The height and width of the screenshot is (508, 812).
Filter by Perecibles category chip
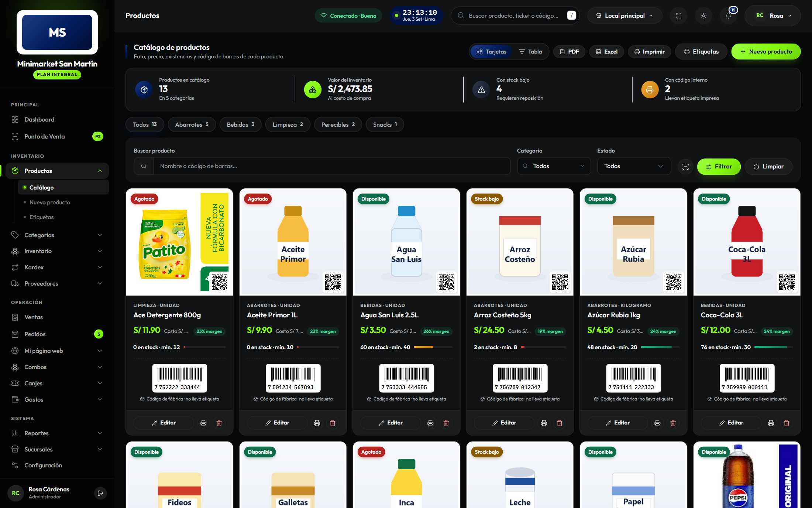[x=338, y=125]
